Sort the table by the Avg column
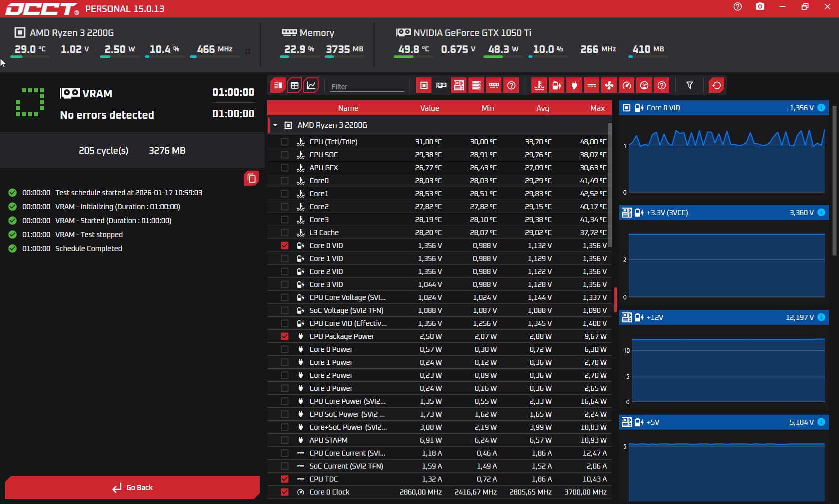Screen dimensions: 839x504 coord(543,108)
